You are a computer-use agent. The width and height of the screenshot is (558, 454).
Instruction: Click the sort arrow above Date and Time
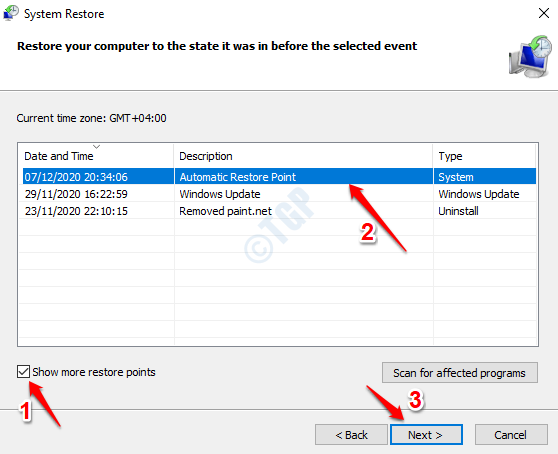[x=96, y=147]
